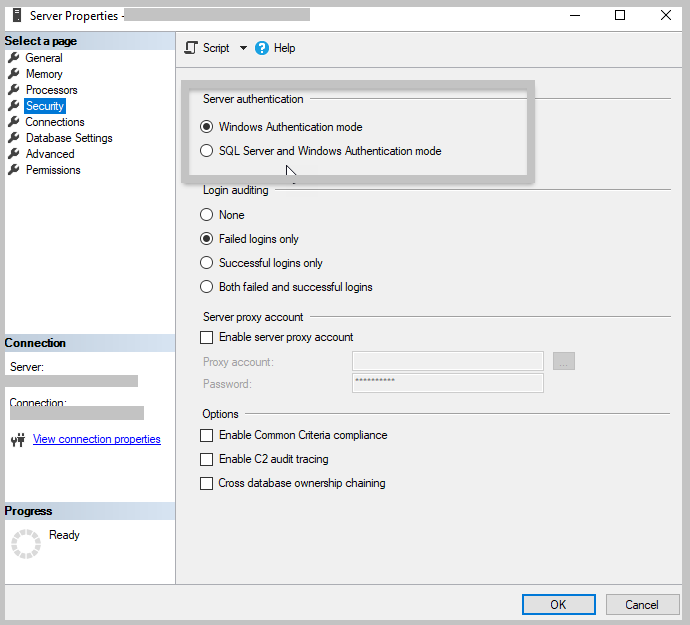Select SQL Server and Windows Authentication mode
This screenshot has width=690, height=625.
coord(207,151)
